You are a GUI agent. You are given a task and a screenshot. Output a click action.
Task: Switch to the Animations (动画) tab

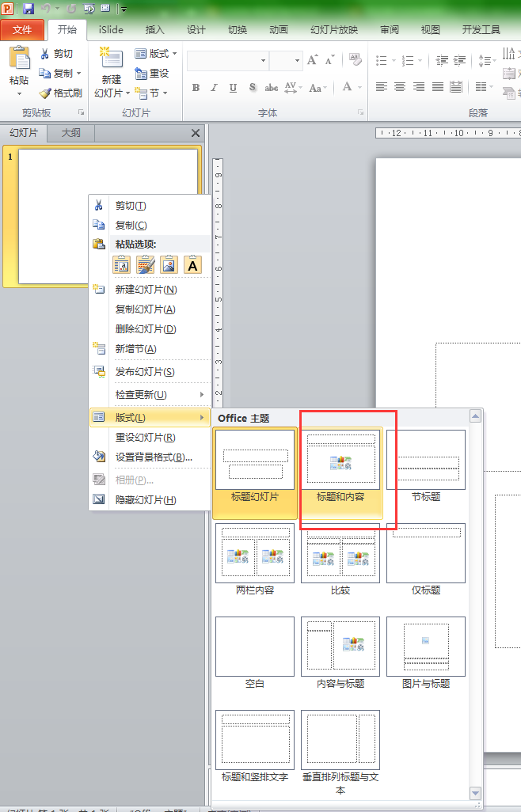(278, 30)
